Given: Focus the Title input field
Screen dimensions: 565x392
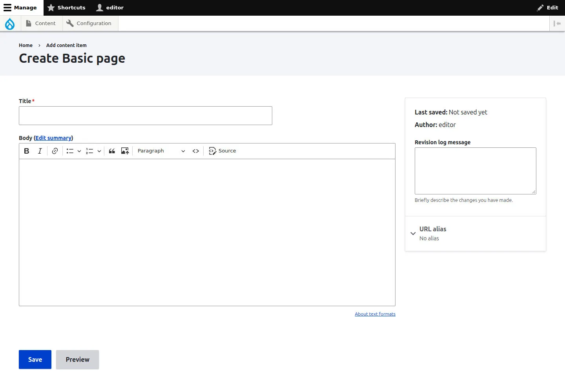Looking at the screenshot, I should [x=146, y=116].
